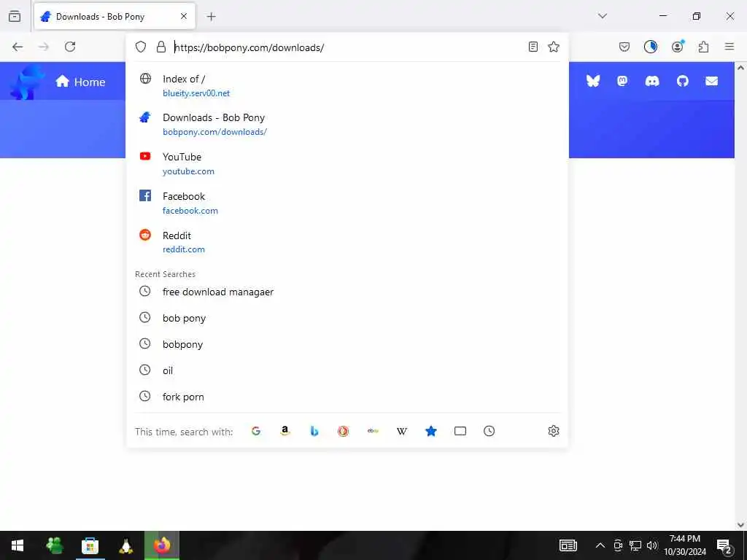The width and height of the screenshot is (747, 560).
Task: Open the Linux penguin taskbar app
Action: pyautogui.click(x=125, y=545)
